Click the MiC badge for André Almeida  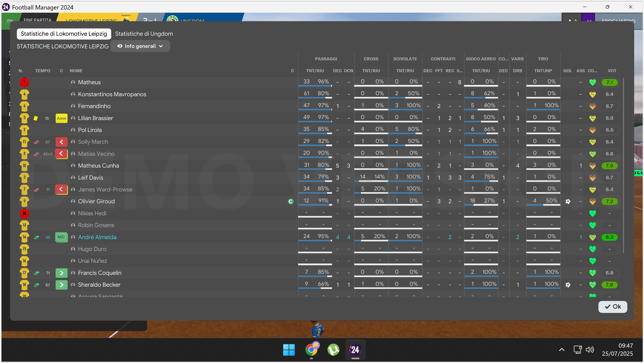(x=61, y=237)
